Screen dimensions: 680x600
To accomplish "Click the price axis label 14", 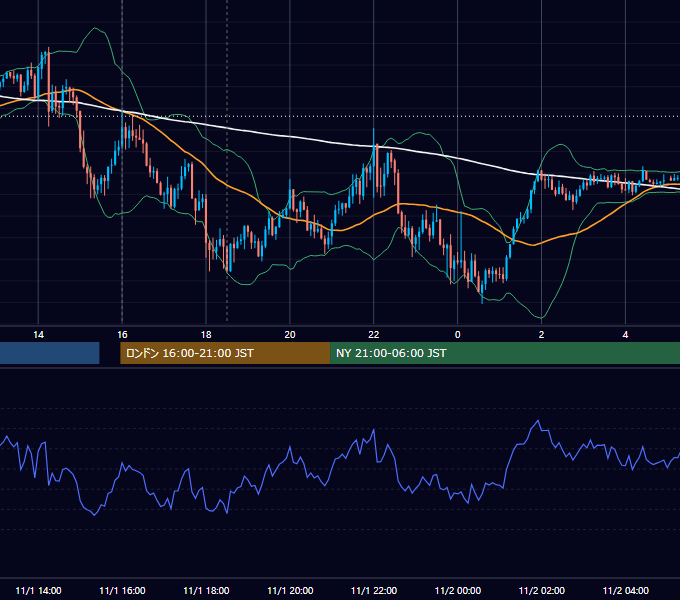I will 38,335.
